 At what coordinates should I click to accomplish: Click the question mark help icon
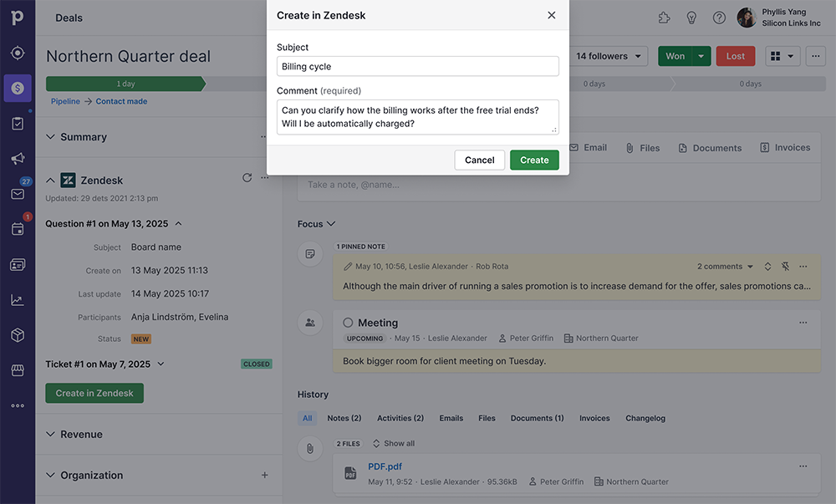pyautogui.click(x=719, y=18)
